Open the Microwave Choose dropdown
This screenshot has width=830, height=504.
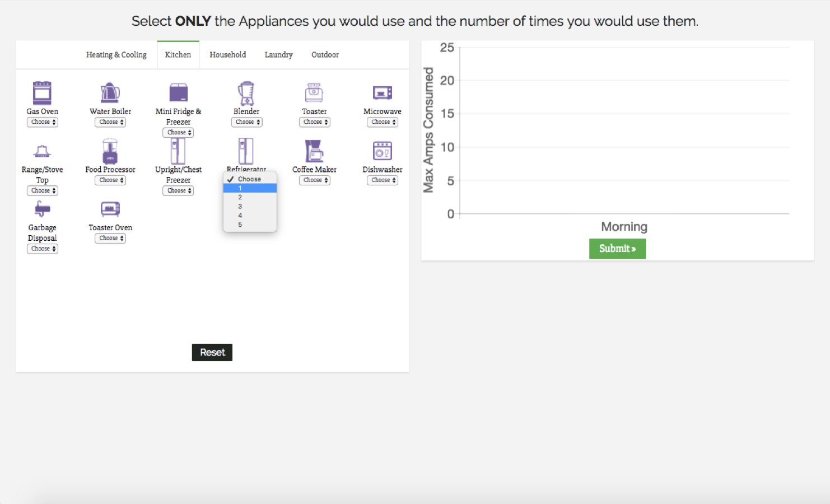[383, 122]
